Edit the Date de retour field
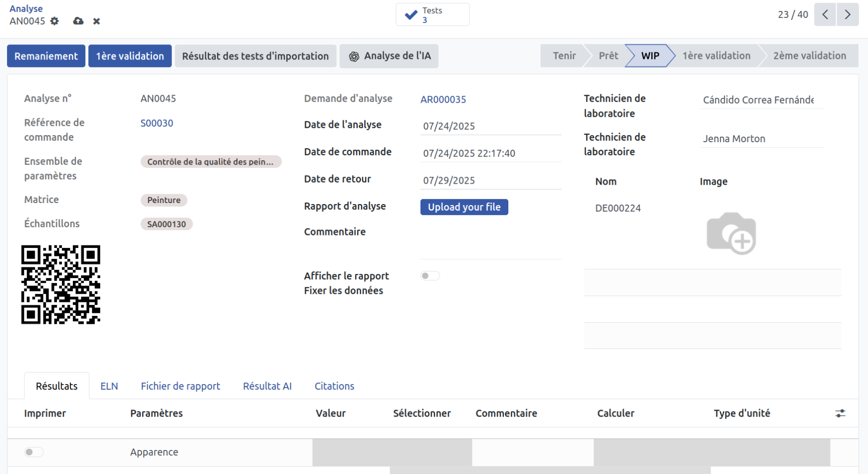868x474 pixels. pos(491,181)
